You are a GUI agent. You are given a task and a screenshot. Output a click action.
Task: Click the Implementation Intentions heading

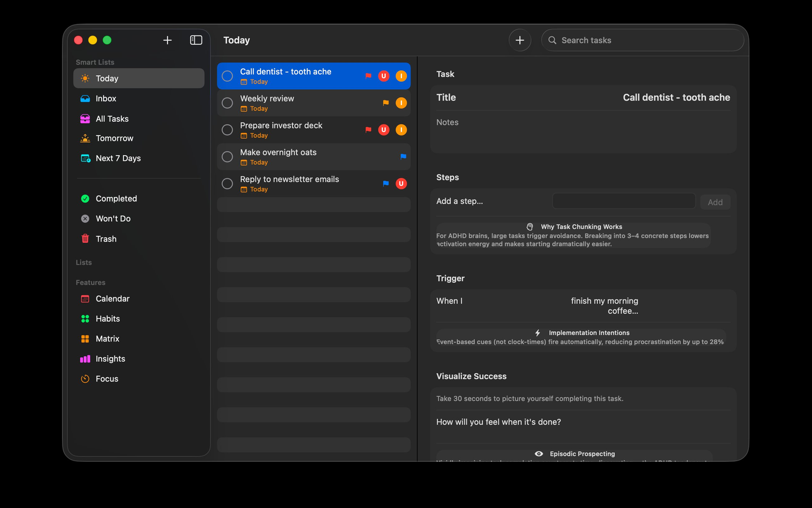589,333
